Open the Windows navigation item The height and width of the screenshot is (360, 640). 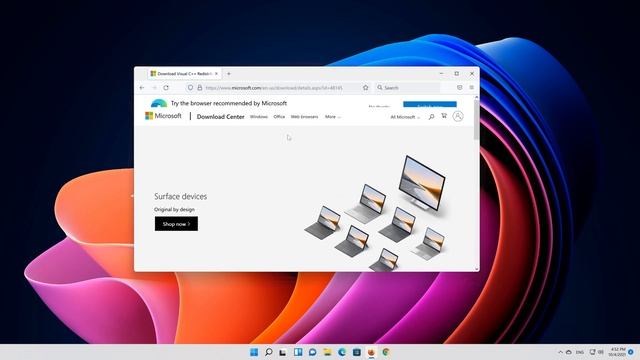pyautogui.click(x=259, y=117)
